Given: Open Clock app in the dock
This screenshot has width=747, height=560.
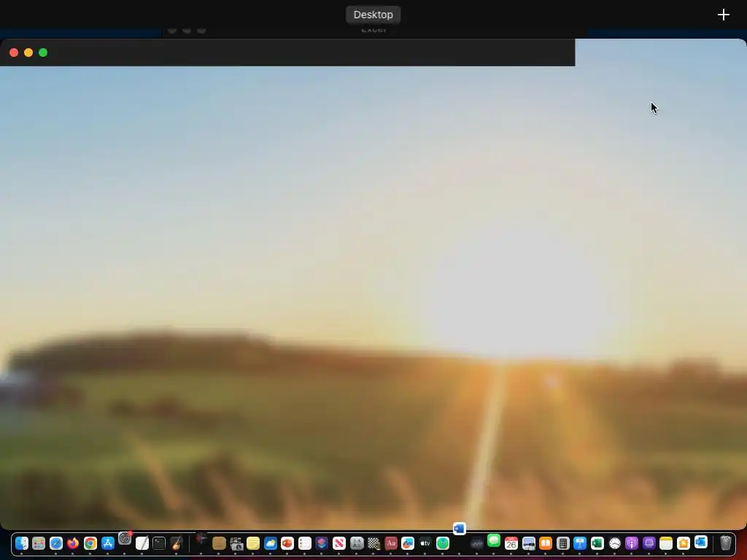Looking at the screenshot, I should tap(614, 543).
